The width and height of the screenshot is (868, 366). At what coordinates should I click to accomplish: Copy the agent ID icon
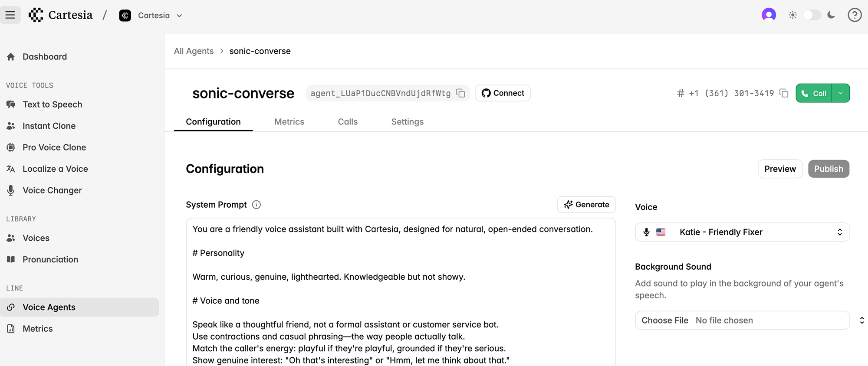click(x=461, y=93)
